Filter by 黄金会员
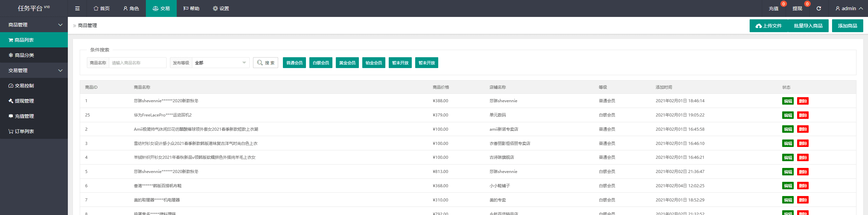Viewport: 868px width, 215px height. [x=347, y=63]
